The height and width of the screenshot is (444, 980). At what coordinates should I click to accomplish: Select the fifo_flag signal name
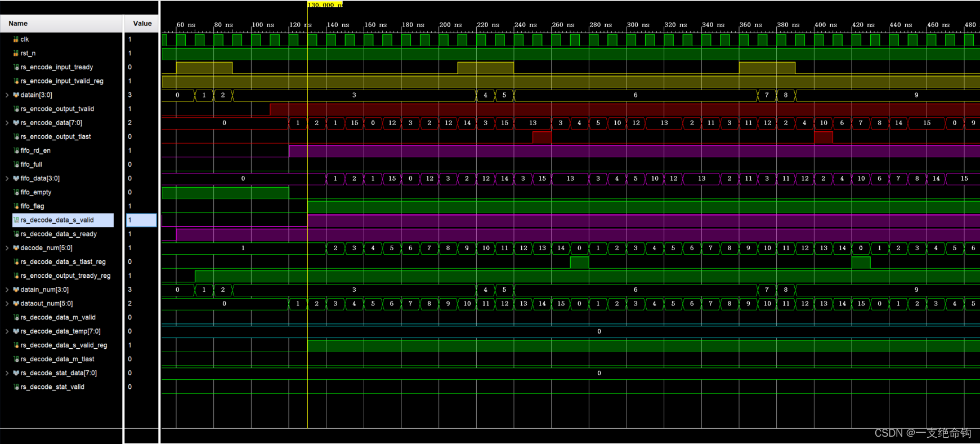(32, 206)
